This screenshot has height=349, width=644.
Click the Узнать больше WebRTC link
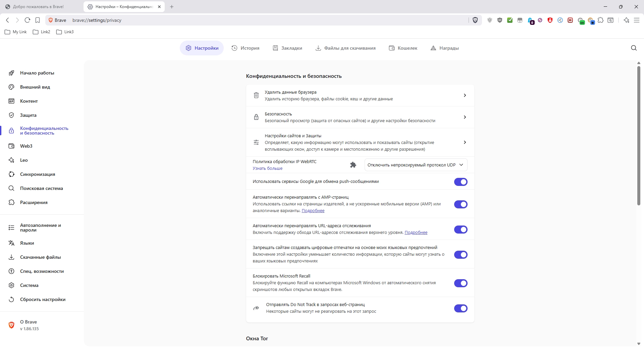[x=267, y=168]
